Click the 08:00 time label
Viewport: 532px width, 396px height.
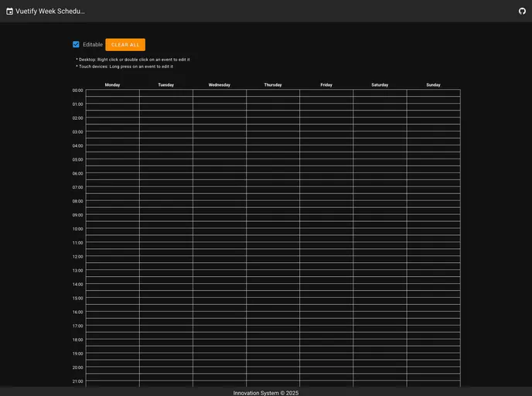pyautogui.click(x=77, y=201)
